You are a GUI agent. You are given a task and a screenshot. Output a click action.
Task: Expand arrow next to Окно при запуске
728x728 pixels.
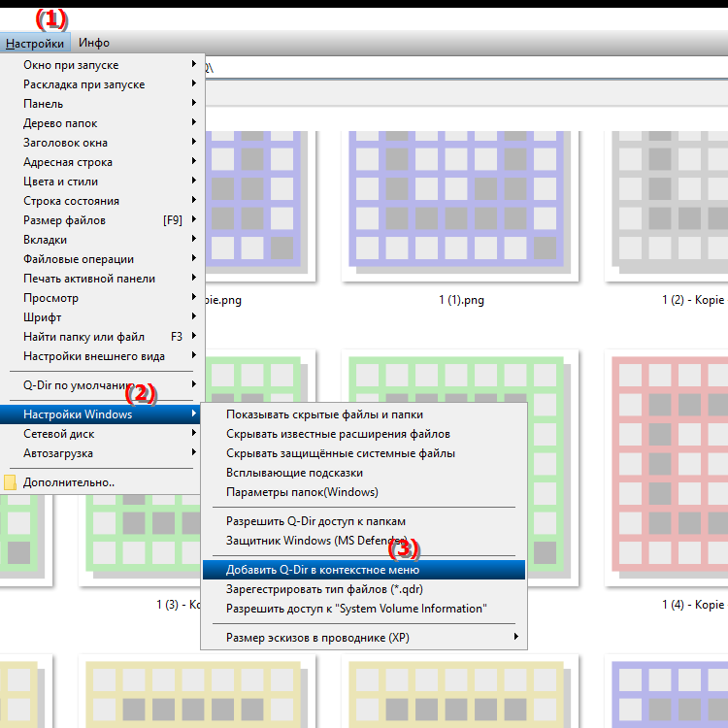tap(194, 64)
